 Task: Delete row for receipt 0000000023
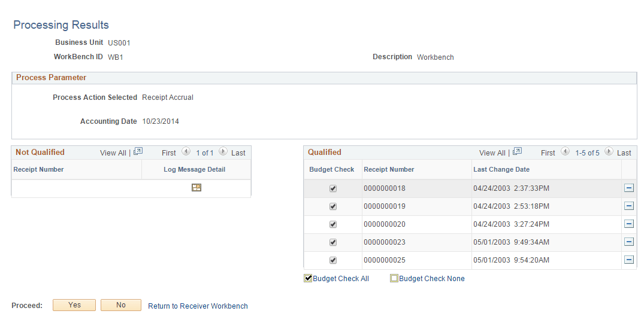point(629,242)
